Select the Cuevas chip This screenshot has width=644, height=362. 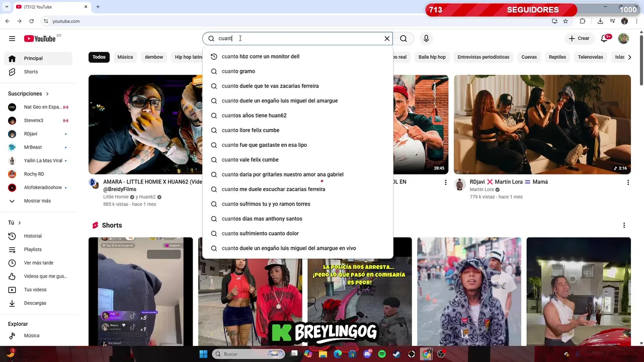[529, 57]
